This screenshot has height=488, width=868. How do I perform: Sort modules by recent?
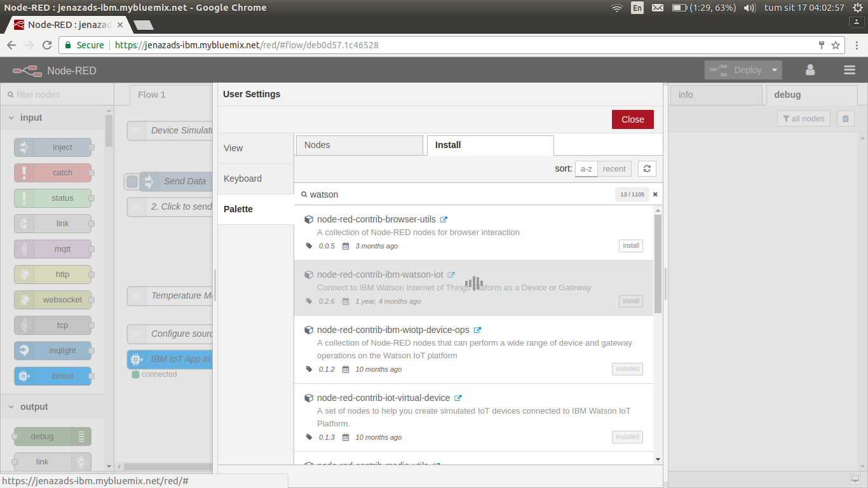614,169
